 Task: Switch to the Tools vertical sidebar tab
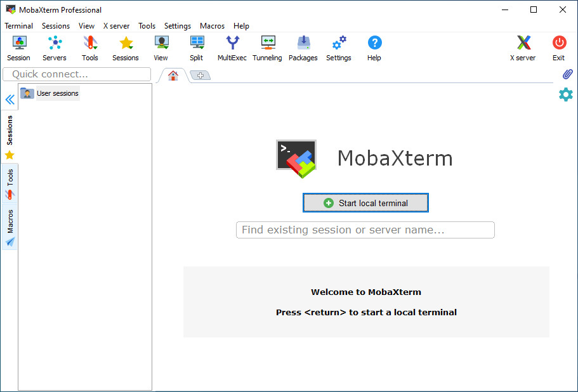pos(10,183)
